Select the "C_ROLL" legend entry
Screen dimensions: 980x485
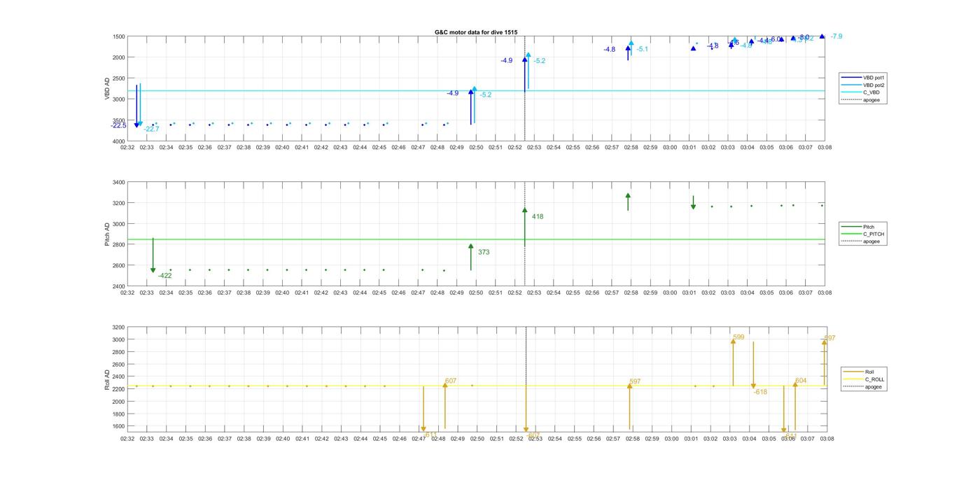tap(864, 379)
